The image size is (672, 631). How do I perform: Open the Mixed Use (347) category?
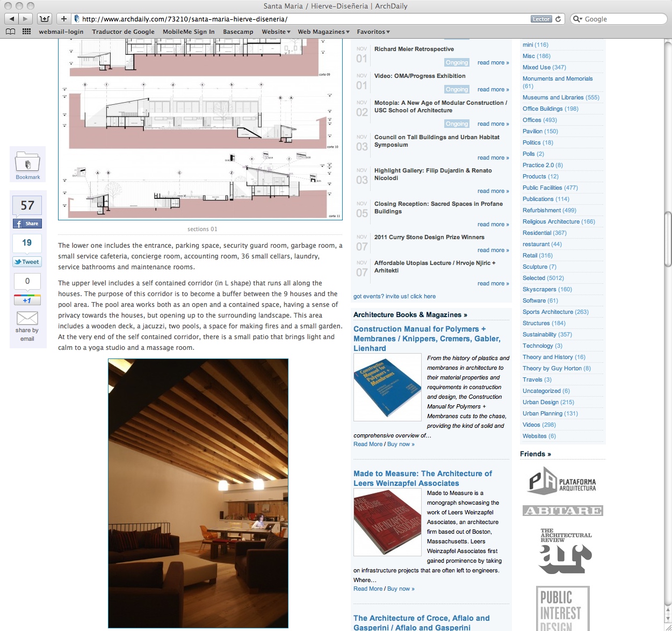(544, 67)
